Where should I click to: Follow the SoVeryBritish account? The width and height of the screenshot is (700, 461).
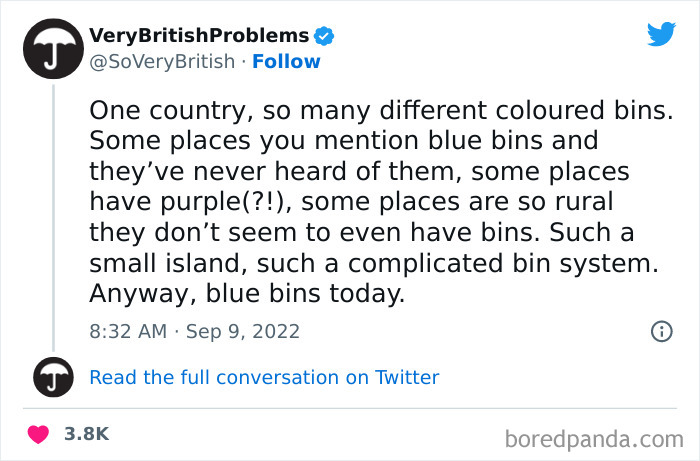[x=286, y=62]
